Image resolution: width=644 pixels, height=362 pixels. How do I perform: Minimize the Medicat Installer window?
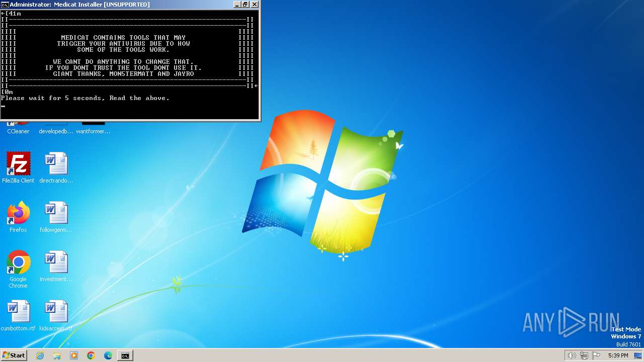[237, 5]
